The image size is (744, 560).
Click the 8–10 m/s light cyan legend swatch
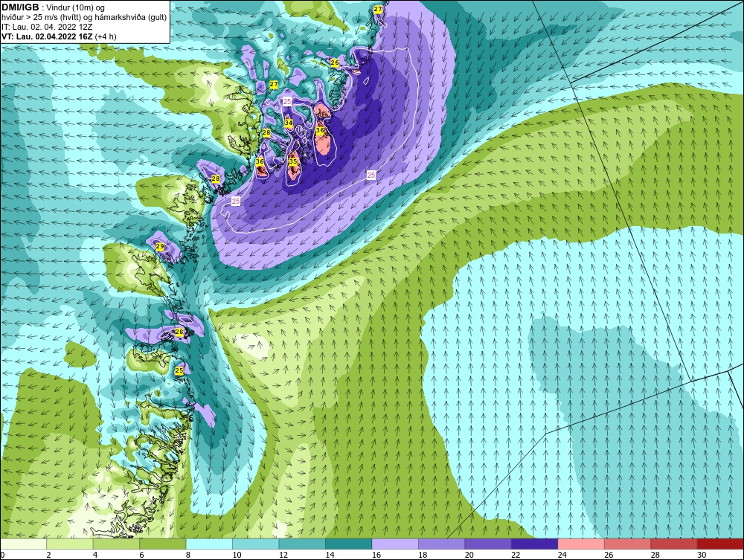(x=209, y=544)
